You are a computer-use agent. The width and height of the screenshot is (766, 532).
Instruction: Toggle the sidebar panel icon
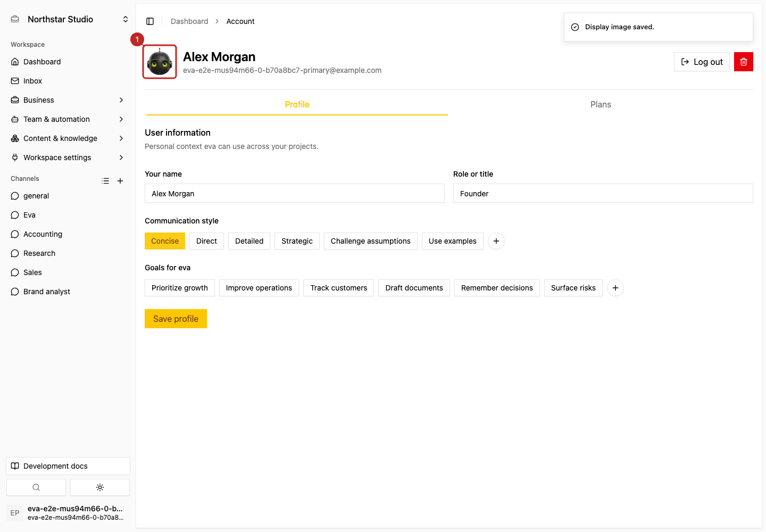(150, 21)
